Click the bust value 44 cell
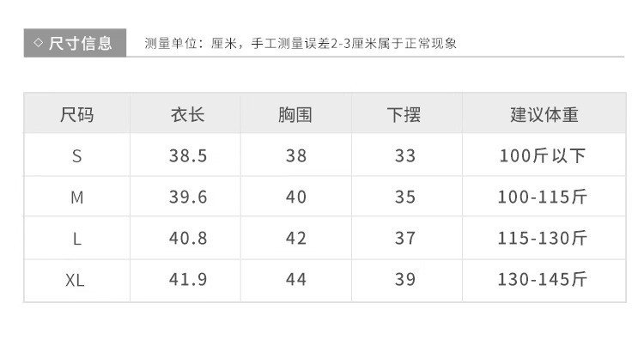The image size is (644, 352). [x=295, y=280]
